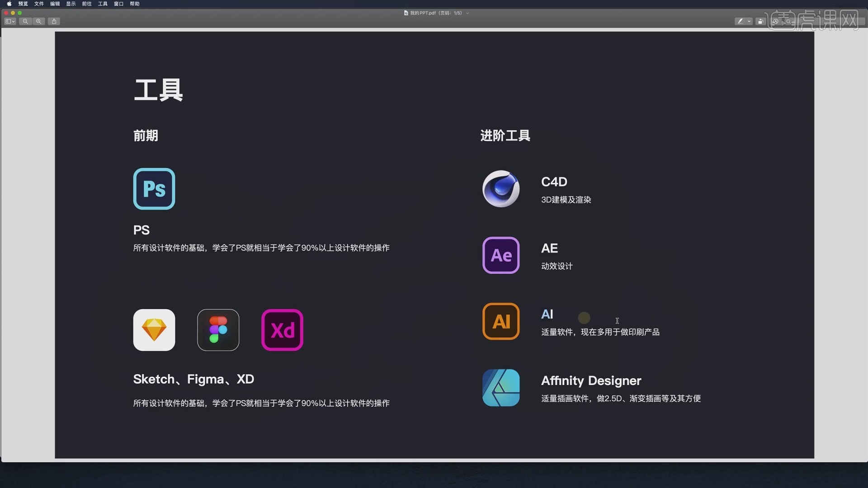
Task: Click the rotate page button
Action: [x=760, y=21]
